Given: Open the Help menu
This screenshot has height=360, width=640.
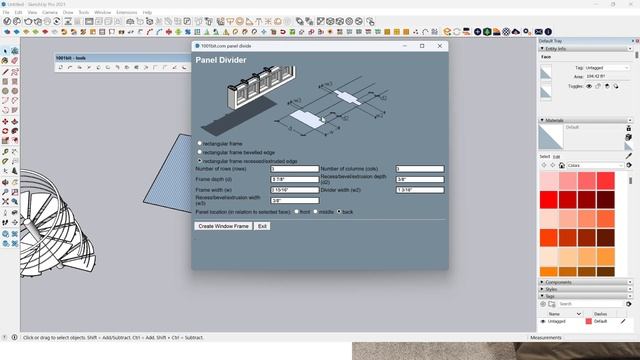Looking at the screenshot, I should click(x=147, y=13).
